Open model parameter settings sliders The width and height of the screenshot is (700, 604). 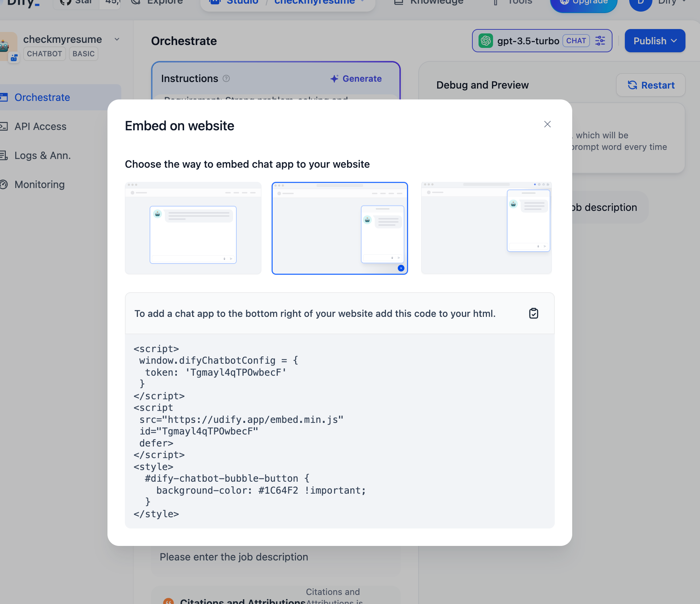click(x=600, y=41)
